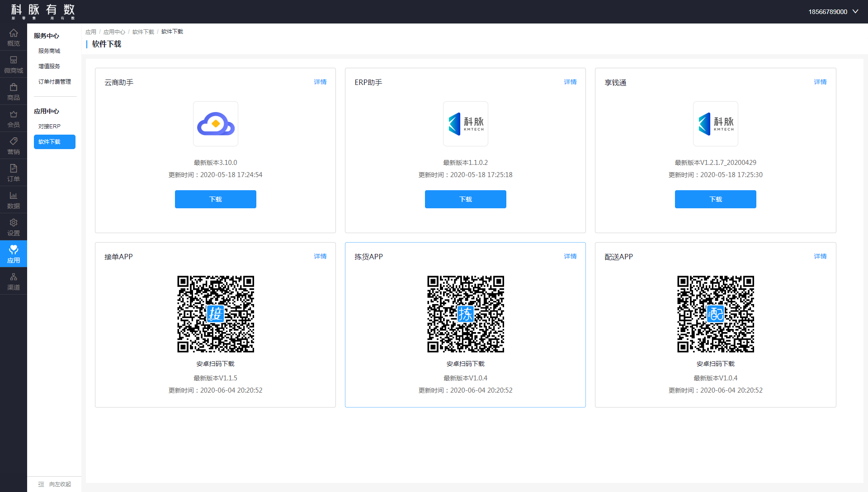Select 软件下载 in the side menu
Viewport: 868px width, 492px height.
coord(55,142)
